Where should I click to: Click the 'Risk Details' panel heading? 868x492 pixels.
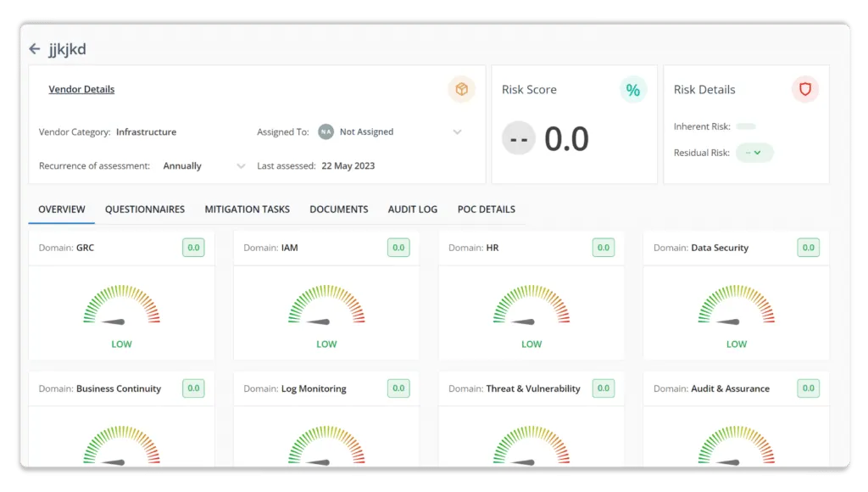704,90
